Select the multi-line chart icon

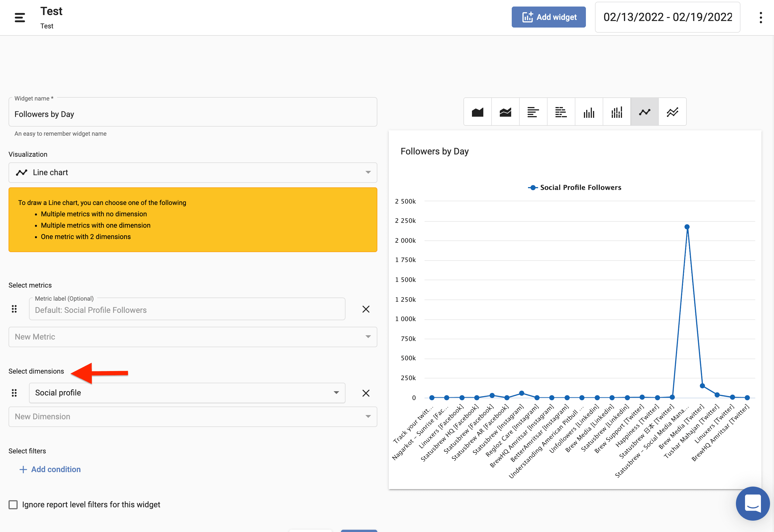672,112
